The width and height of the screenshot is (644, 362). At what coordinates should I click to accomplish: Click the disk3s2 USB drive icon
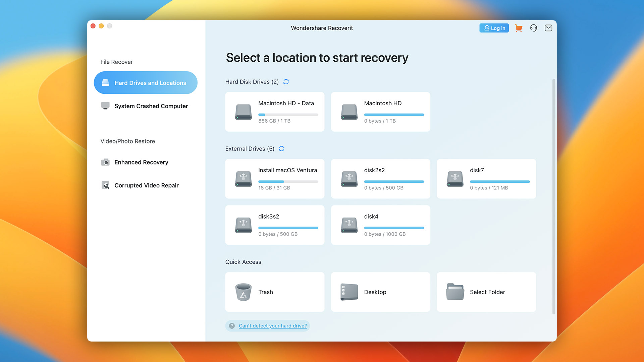point(244,225)
